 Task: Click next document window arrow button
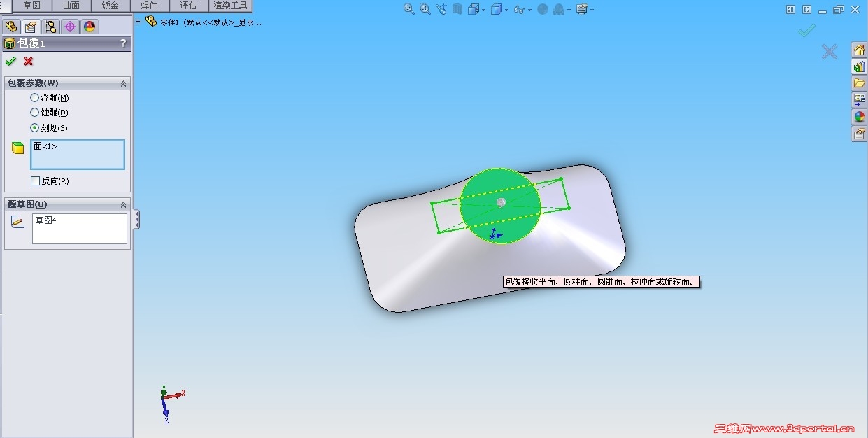[x=806, y=9]
